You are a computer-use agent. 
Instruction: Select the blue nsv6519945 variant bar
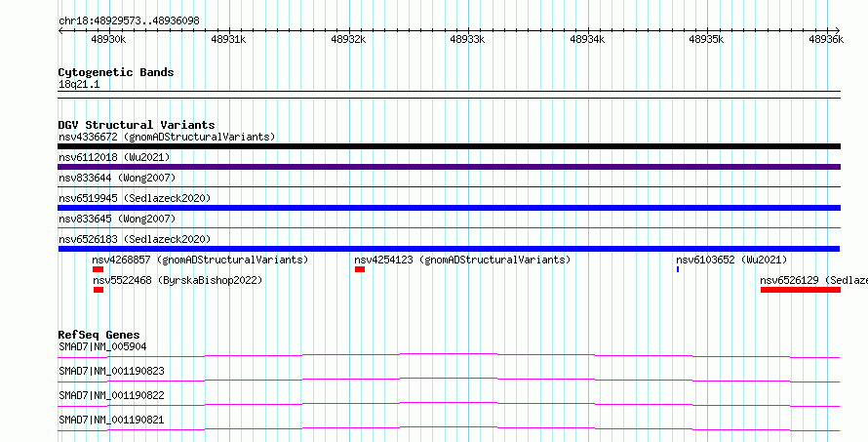(x=449, y=208)
